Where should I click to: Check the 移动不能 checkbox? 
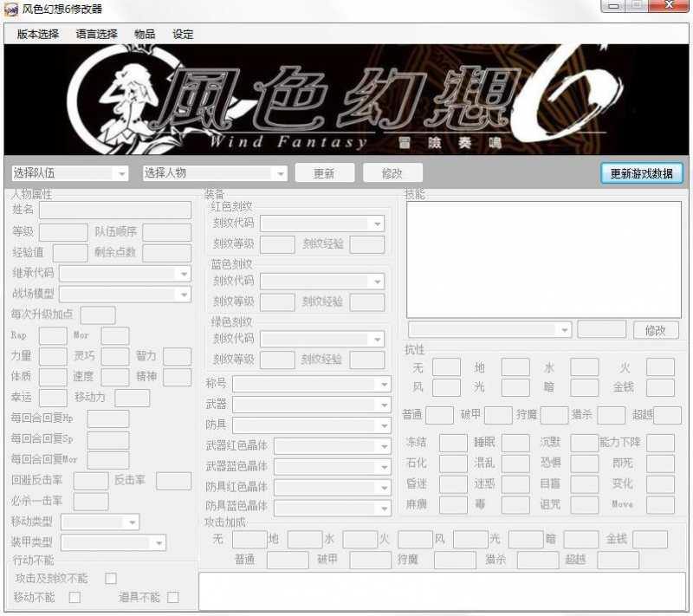tap(74, 597)
